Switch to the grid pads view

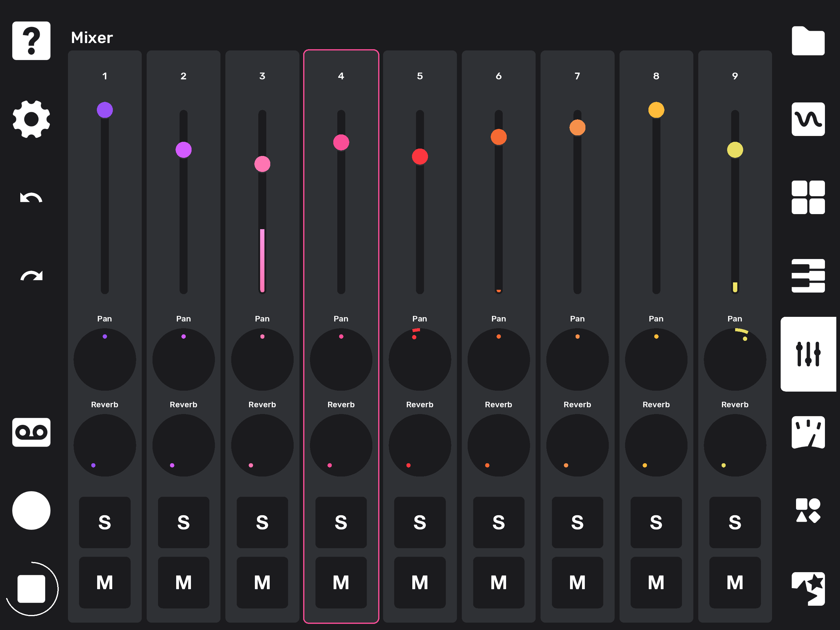click(808, 197)
